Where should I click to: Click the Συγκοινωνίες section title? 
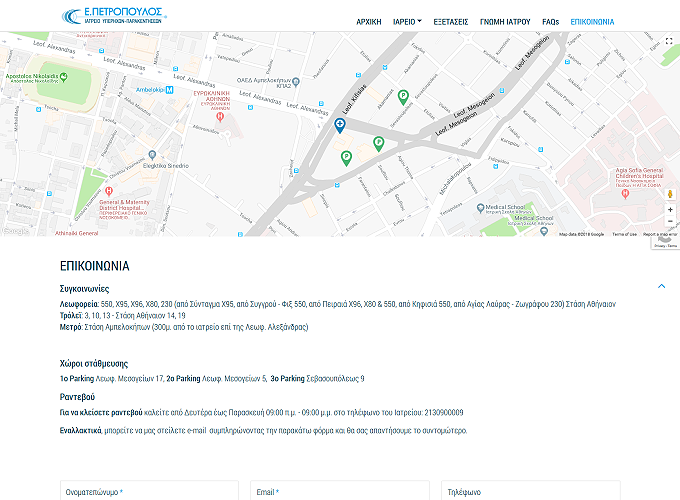85,289
